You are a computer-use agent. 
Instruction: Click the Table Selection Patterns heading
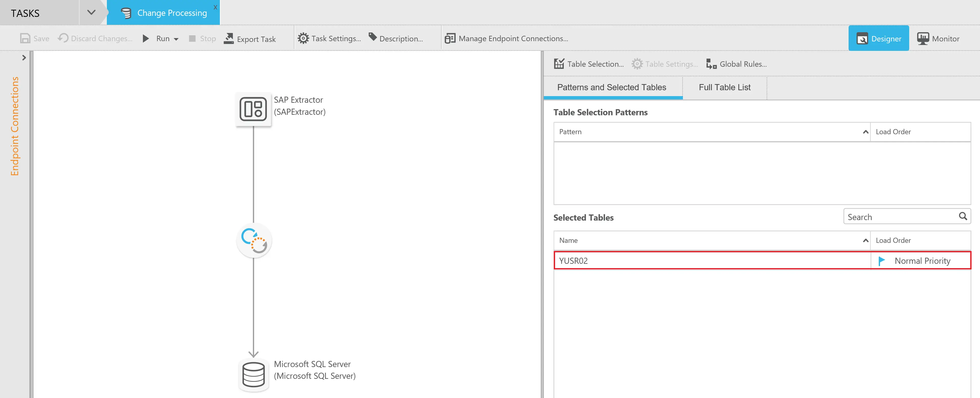(x=600, y=112)
